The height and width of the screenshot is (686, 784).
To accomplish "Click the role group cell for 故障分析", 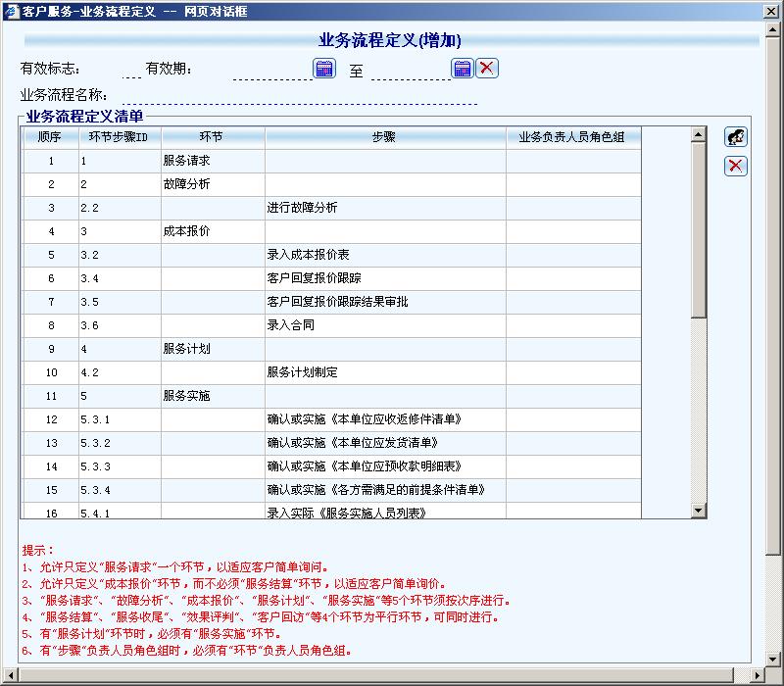I will pyautogui.click(x=571, y=184).
